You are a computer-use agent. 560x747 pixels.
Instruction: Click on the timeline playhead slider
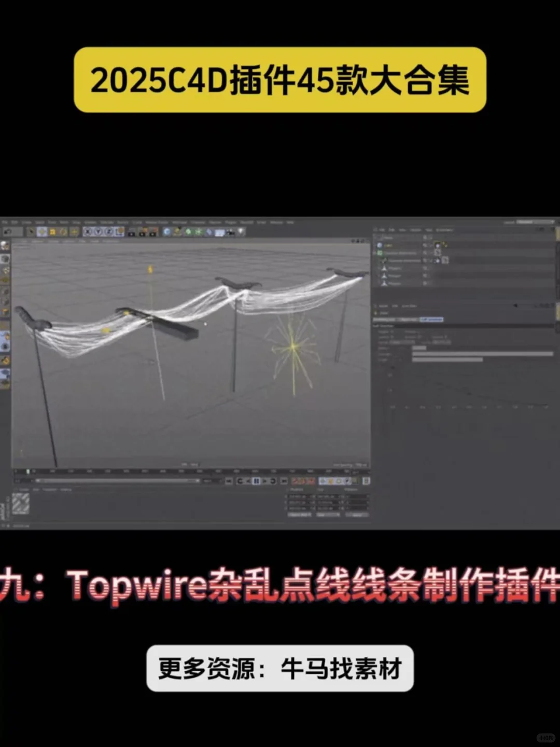tap(27, 471)
